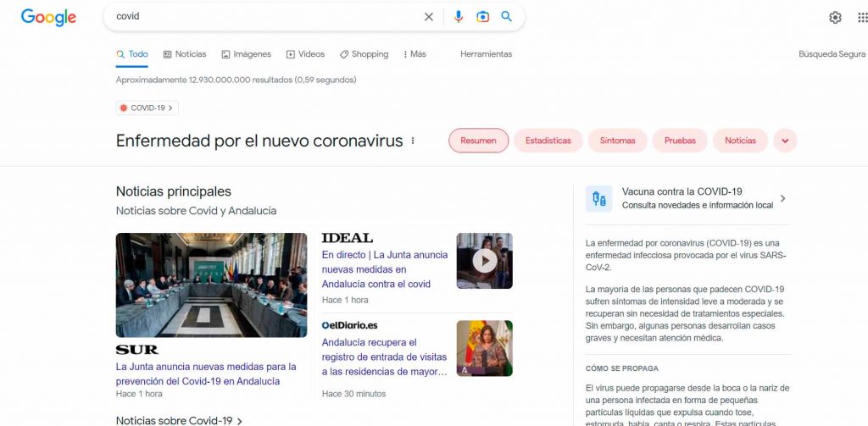868x426 pixels.
Task: Open elDiario.es Andalucía recupera el registro article
Action: point(385,357)
